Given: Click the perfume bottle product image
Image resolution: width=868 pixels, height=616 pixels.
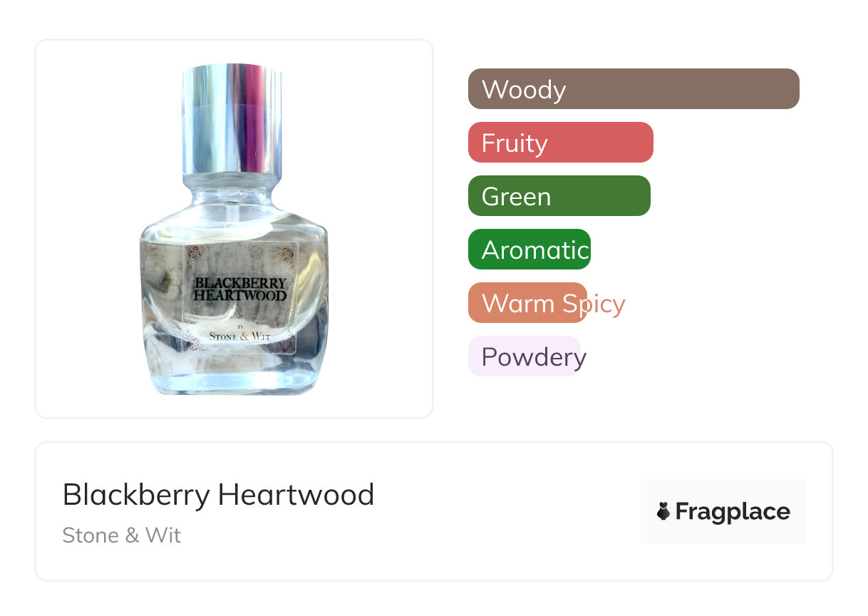Looking at the screenshot, I should [x=234, y=229].
